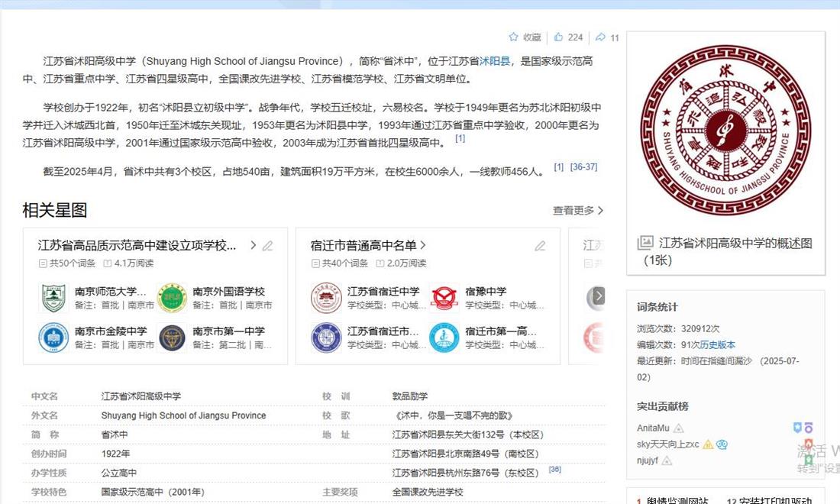Click the star favorite (收藏) icon
This screenshot has width=840, height=504.
point(513,37)
